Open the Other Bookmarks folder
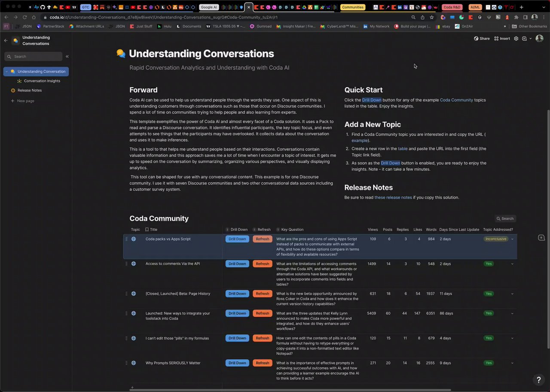Image resolution: width=550 pixels, height=392 pixels. pos(529,26)
